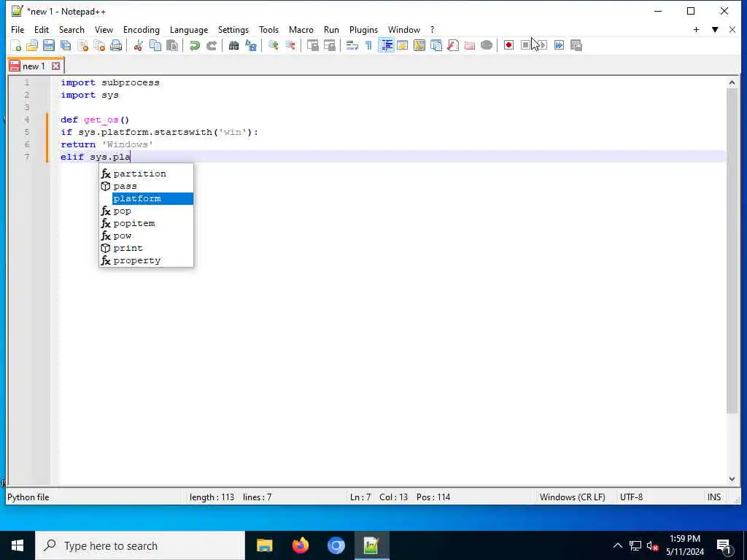Zoom in using magnifier icon
This screenshot has height=560, width=747.
pos(273,45)
